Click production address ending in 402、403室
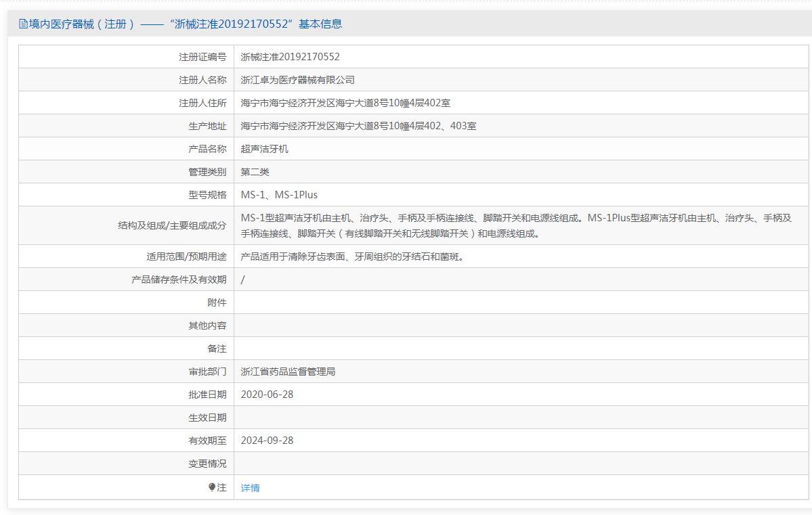Viewport: 812px width, 515px height. tap(358, 126)
